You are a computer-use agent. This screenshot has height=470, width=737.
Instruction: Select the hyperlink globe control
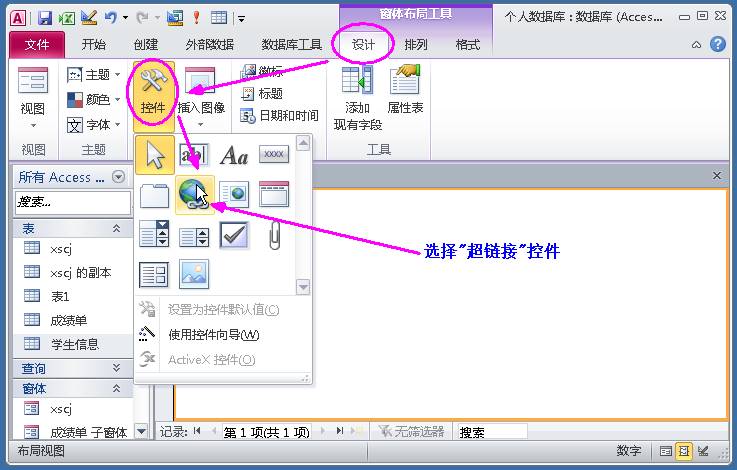coord(194,195)
